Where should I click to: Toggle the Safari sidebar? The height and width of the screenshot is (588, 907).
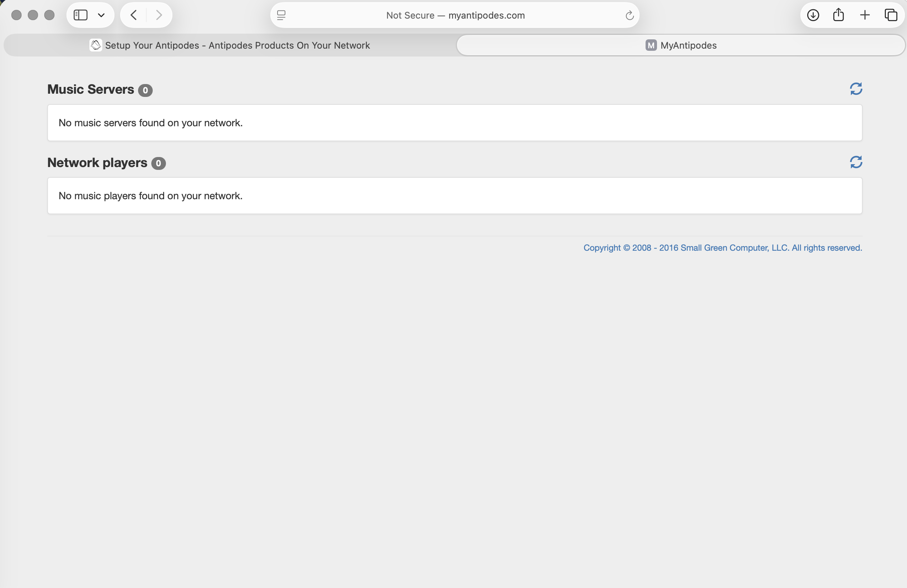click(80, 15)
